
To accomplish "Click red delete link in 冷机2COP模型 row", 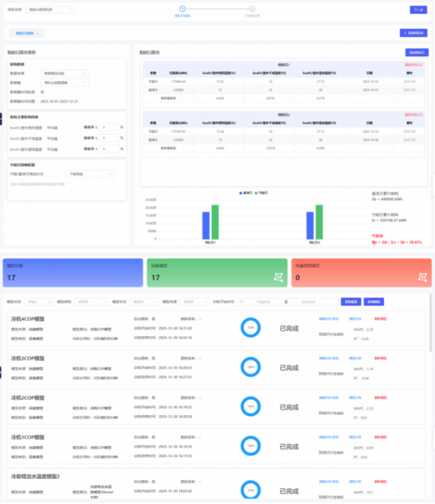I will tap(381, 397).
